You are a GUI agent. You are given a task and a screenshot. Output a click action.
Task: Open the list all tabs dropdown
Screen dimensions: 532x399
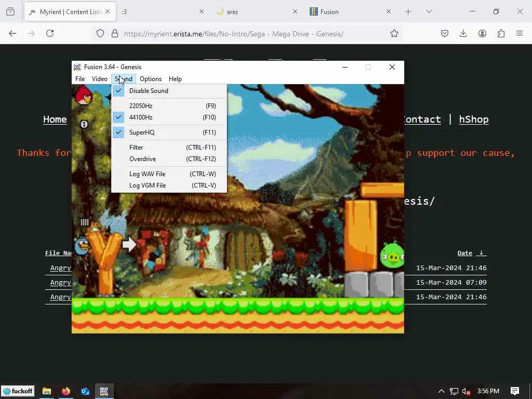(429, 12)
